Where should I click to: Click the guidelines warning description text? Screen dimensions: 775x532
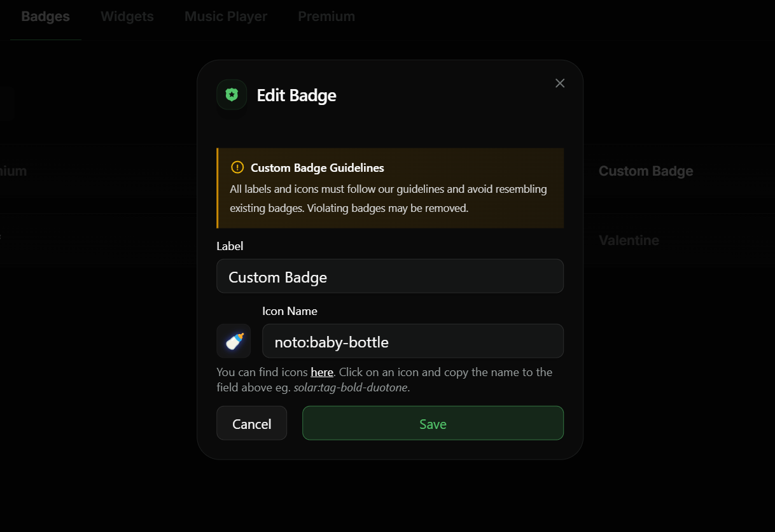(x=388, y=199)
